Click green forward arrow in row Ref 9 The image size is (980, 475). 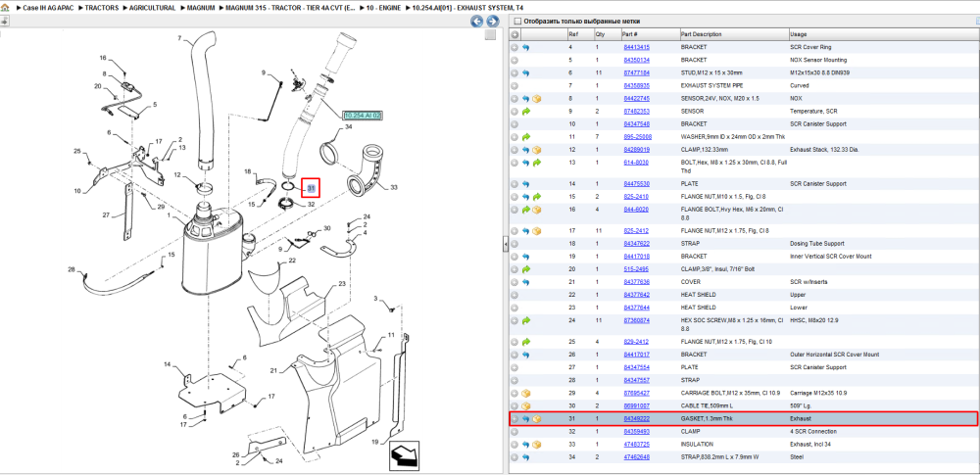(526, 112)
